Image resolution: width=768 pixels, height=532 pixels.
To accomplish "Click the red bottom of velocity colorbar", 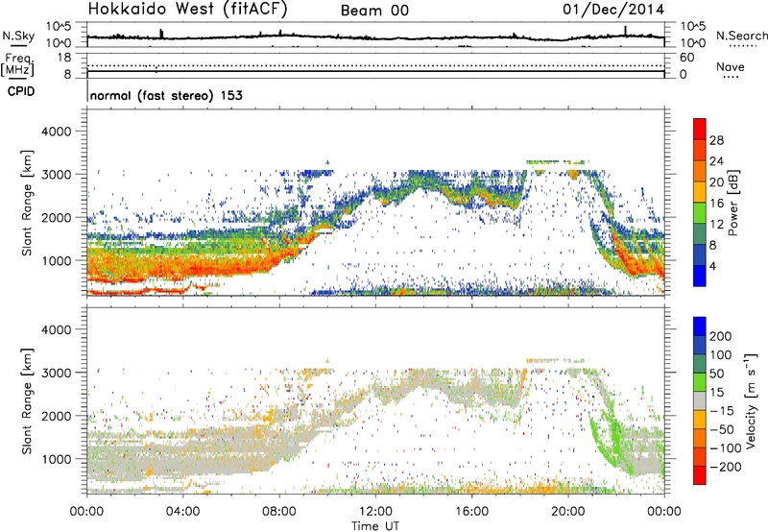I will (x=700, y=475).
